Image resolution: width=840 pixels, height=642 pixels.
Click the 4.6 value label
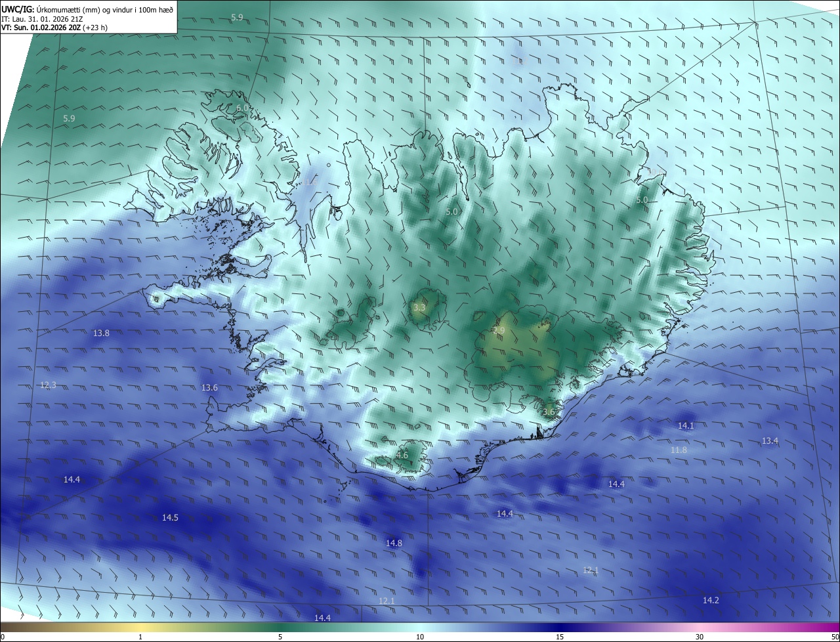[x=402, y=456]
